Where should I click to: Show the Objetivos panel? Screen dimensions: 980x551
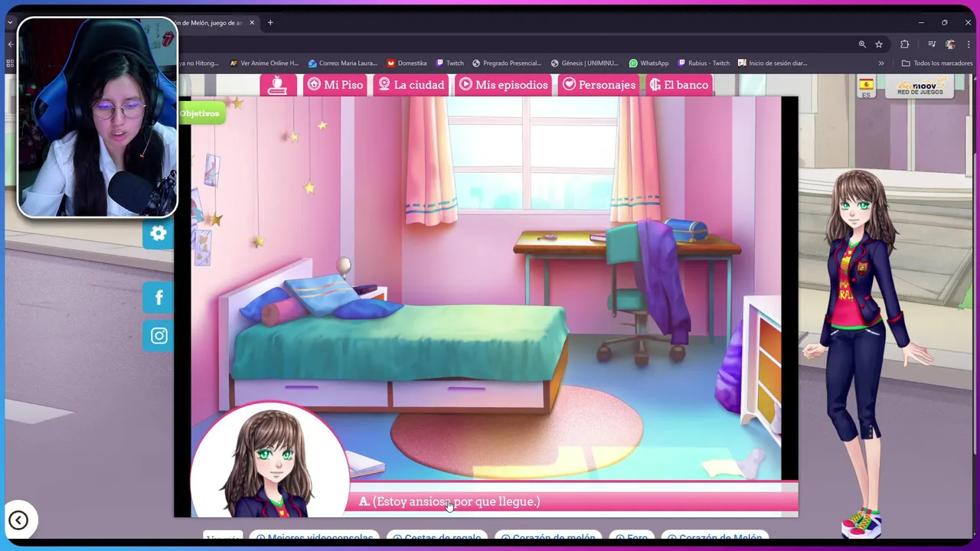[x=201, y=113]
